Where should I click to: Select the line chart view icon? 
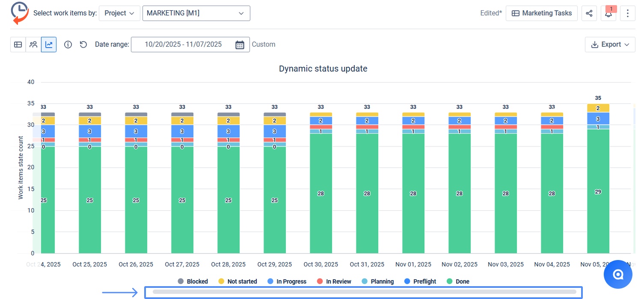tap(49, 45)
